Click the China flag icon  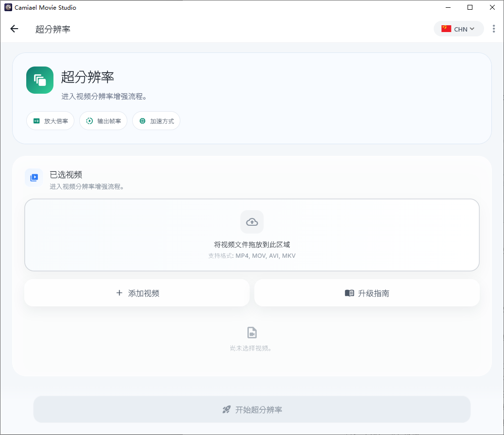[446, 29]
